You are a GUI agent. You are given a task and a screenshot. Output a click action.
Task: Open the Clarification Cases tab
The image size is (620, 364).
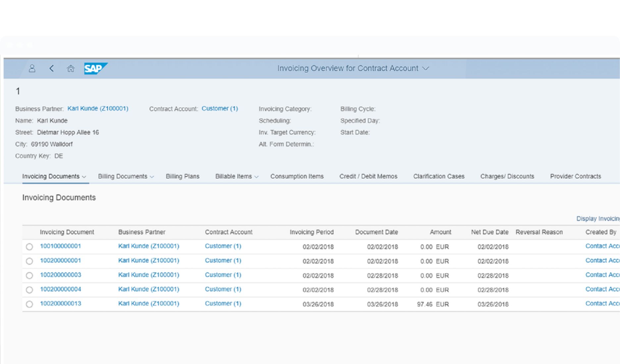[x=439, y=176]
